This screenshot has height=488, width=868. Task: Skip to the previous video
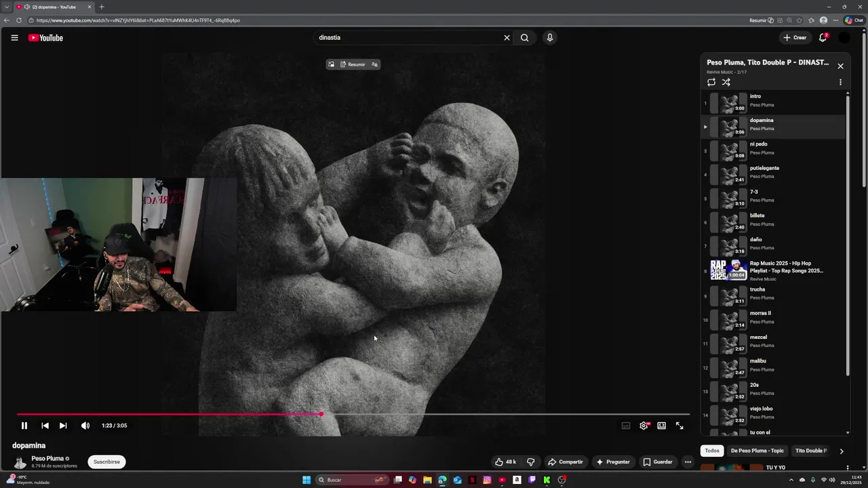[45, 426]
